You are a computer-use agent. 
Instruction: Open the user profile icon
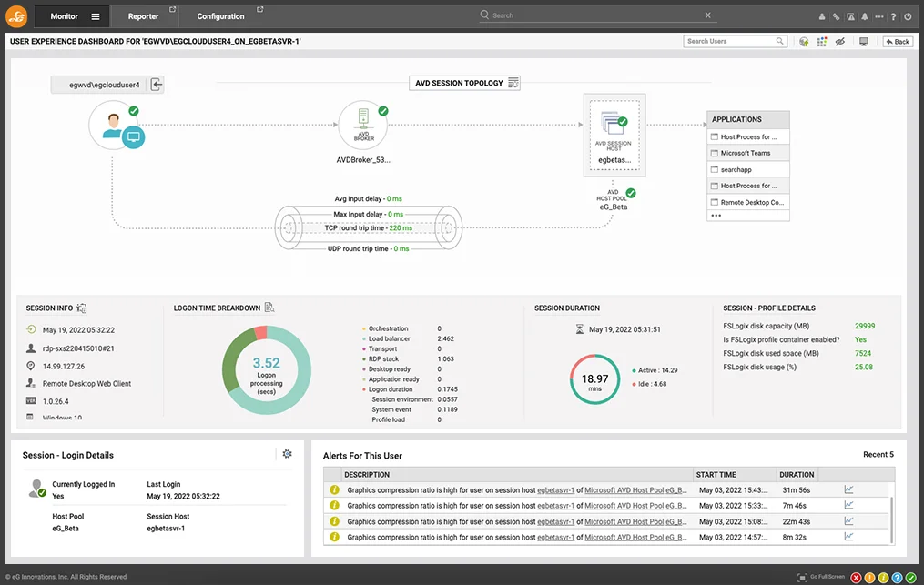(821, 17)
